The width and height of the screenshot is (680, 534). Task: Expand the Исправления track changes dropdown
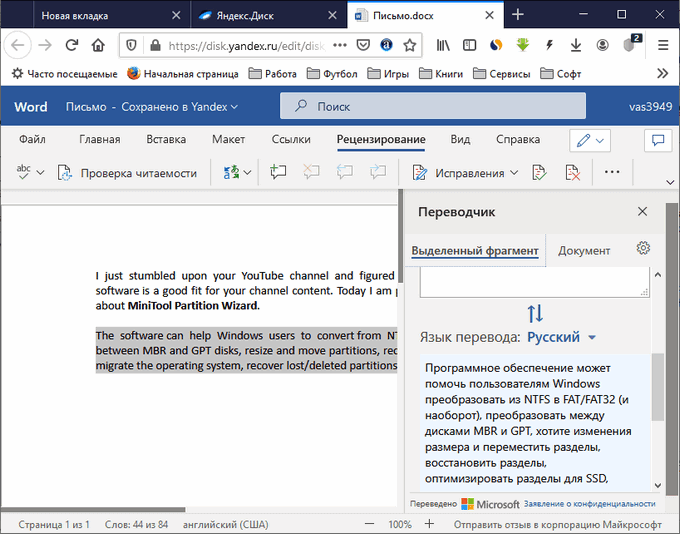point(514,173)
